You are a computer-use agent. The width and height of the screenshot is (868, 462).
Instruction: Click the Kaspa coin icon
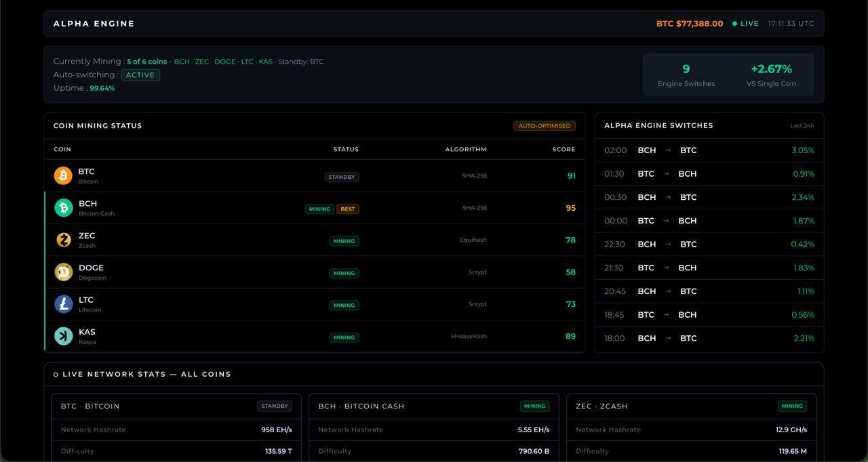(x=64, y=336)
